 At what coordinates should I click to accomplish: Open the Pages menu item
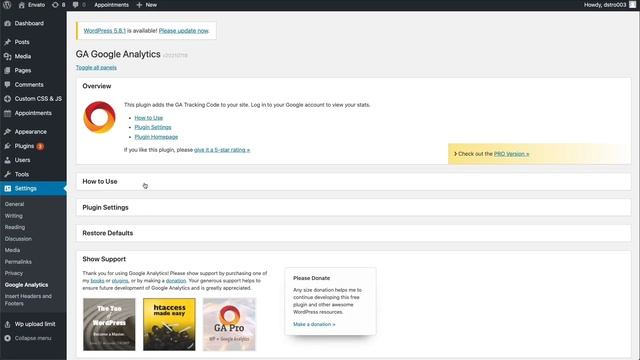point(23,70)
